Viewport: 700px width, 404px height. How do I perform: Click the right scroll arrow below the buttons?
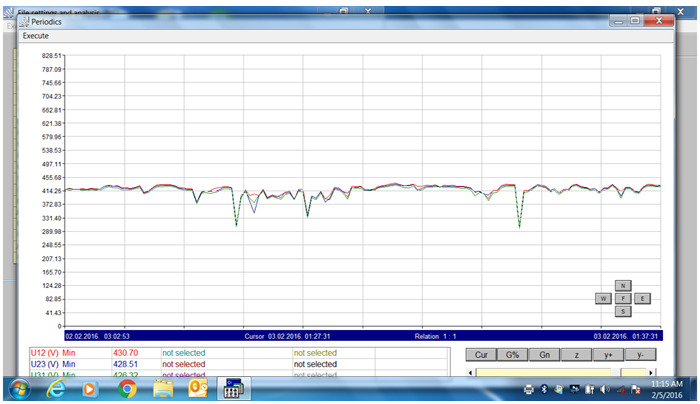[649, 373]
